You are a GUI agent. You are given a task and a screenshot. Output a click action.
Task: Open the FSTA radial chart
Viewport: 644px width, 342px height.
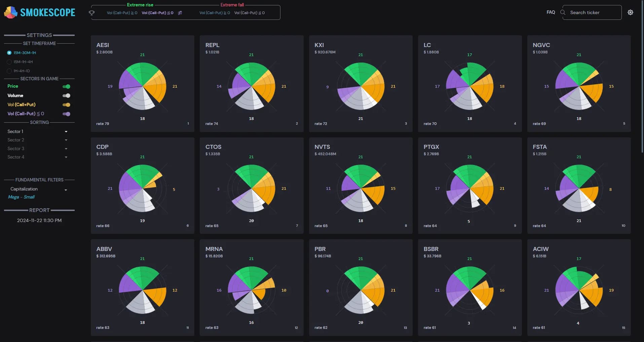[x=579, y=188]
